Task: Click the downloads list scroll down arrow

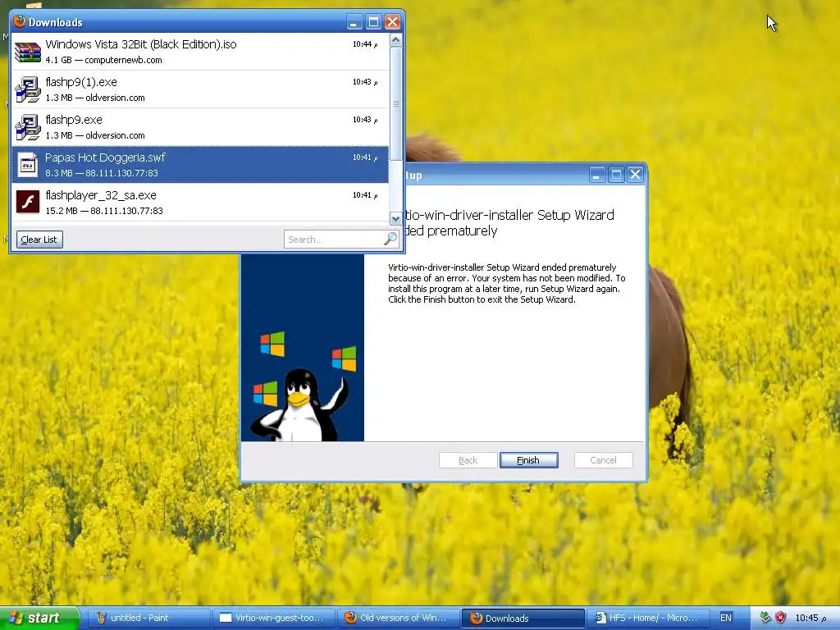Action: [396, 218]
